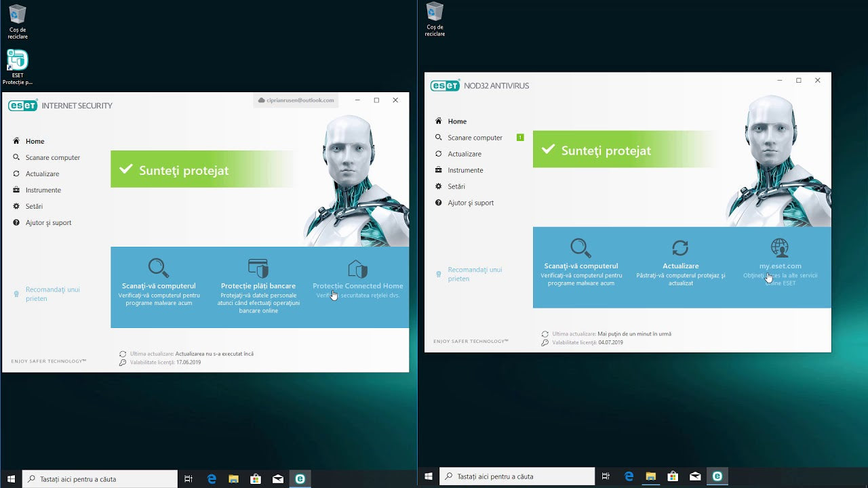
Task: Click the Scanați-vă computerul magnifier in Internet Security
Action: (159, 268)
